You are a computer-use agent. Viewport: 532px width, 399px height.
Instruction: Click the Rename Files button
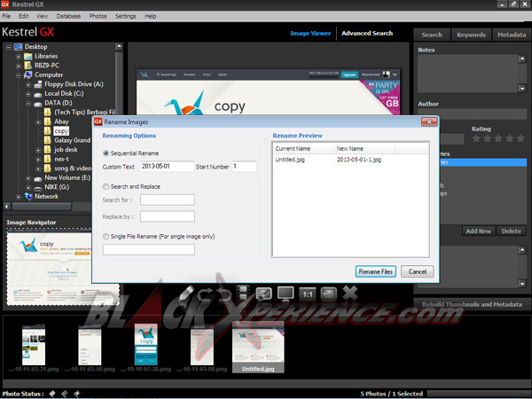coord(375,270)
